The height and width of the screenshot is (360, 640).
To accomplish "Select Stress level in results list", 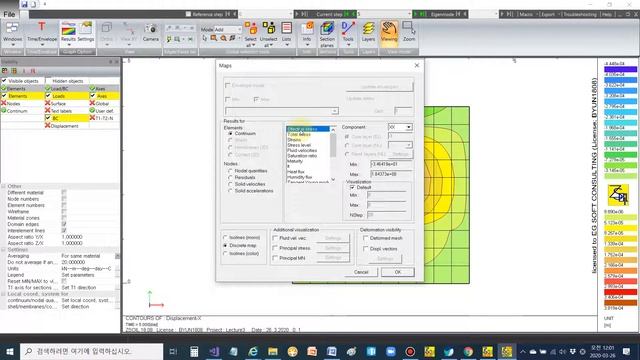I will (x=299, y=145).
